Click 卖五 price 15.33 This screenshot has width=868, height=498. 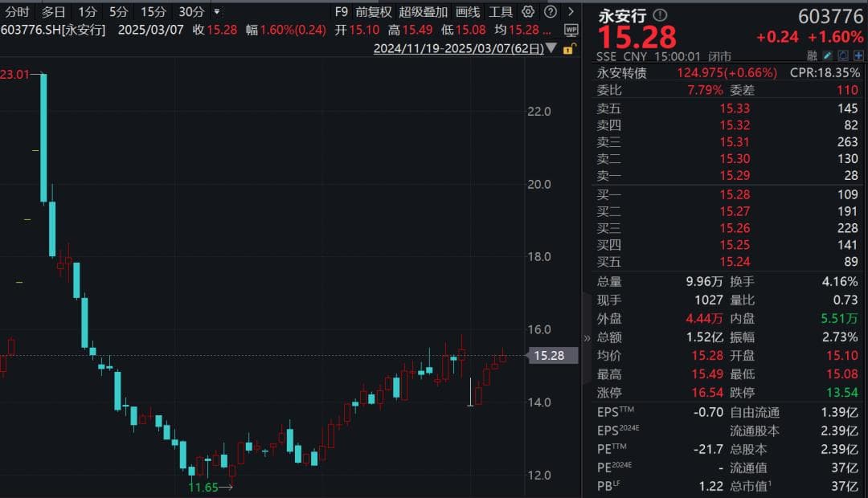coord(735,108)
